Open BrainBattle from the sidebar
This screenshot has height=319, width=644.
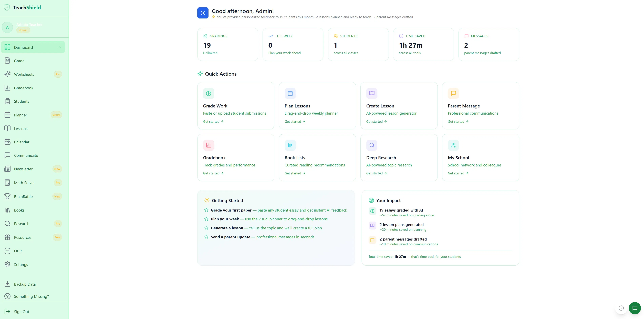pyautogui.click(x=33, y=197)
